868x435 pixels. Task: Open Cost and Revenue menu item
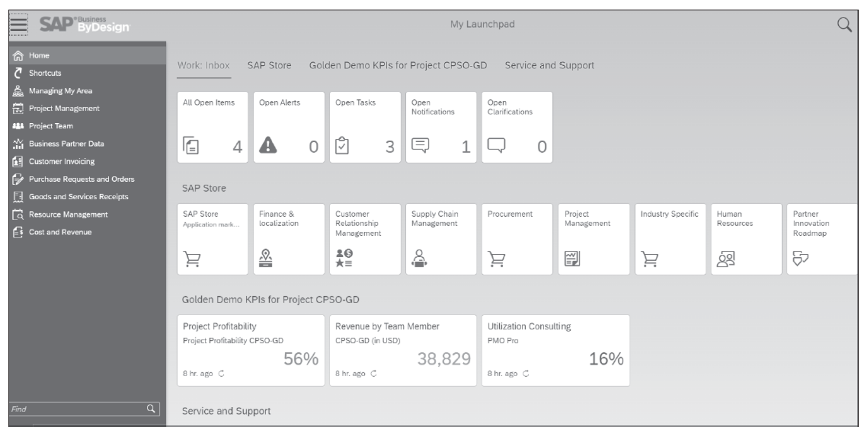click(88, 232)
